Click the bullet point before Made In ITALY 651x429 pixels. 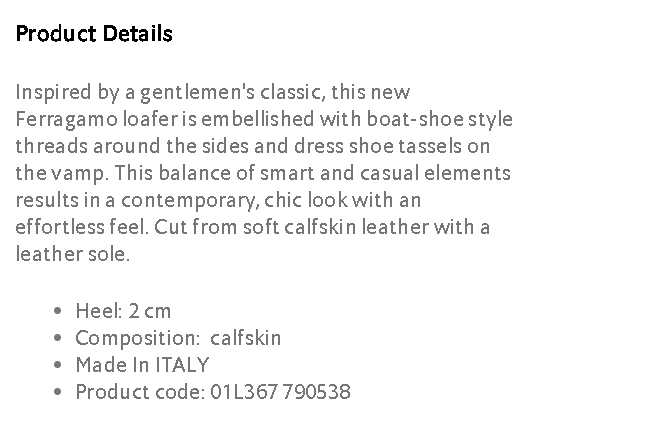point(59,366)
